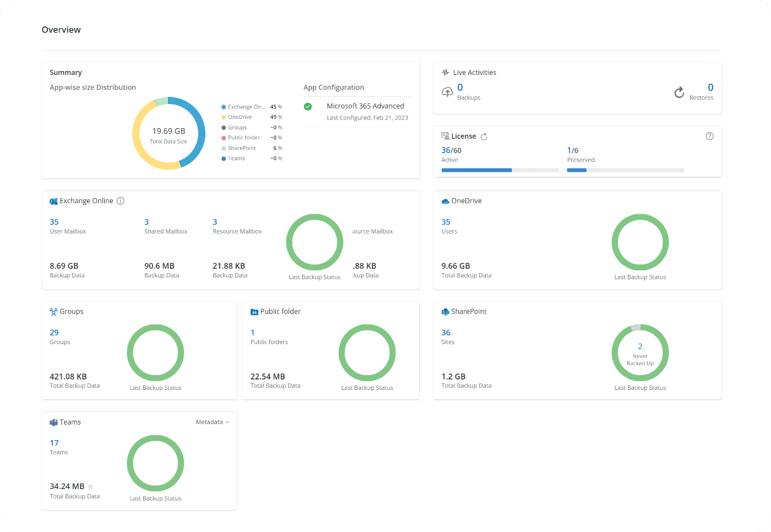Click the 2 Never Backed Up link
This screenshot has height=532, width=771.
click(x=640, y=346)
